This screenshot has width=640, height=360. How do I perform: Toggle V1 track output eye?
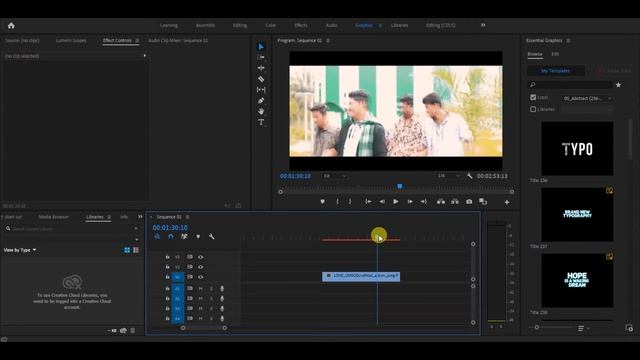(200, 277)
